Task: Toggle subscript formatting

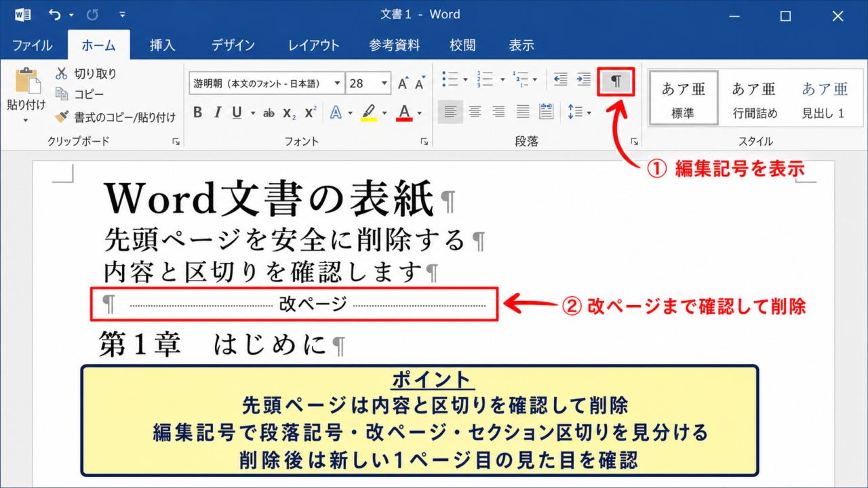Action: (x=290, y=113)
